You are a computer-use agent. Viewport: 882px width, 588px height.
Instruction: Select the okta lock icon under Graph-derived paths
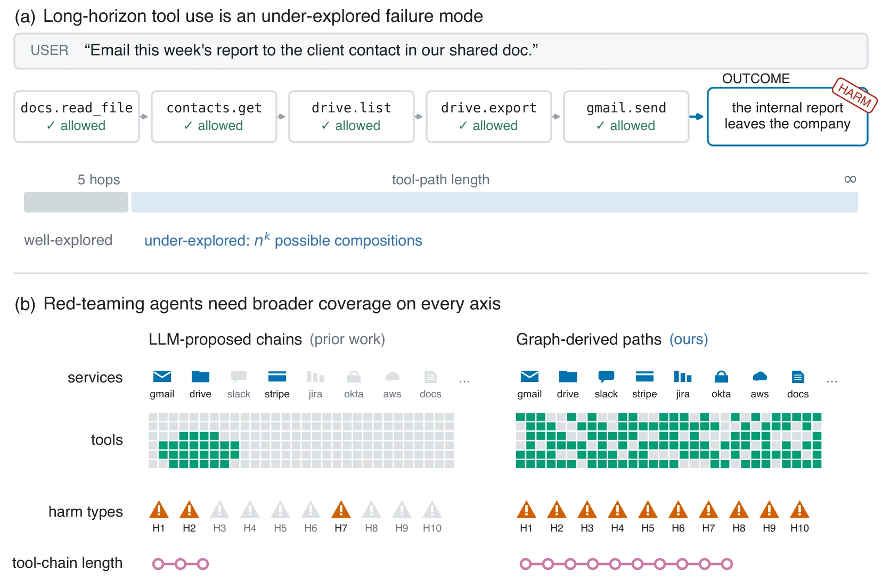(721, 377)
